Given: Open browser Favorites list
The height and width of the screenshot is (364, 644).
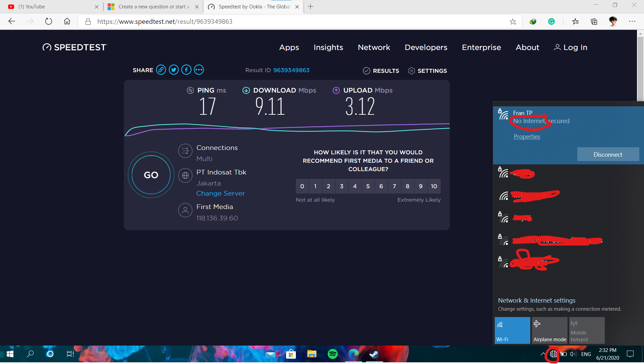Looking at the screenshot, I should point(576,22).
